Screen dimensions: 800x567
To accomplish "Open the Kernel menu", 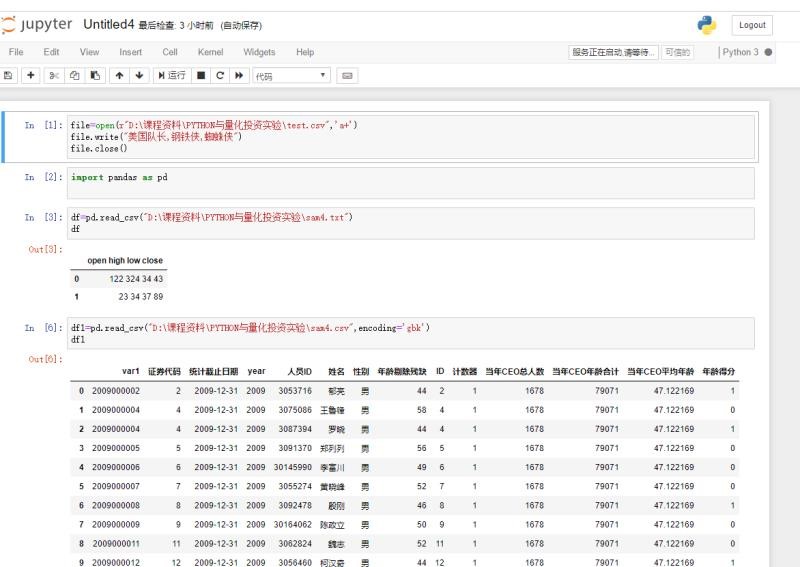I will click(x=210, y=52).
